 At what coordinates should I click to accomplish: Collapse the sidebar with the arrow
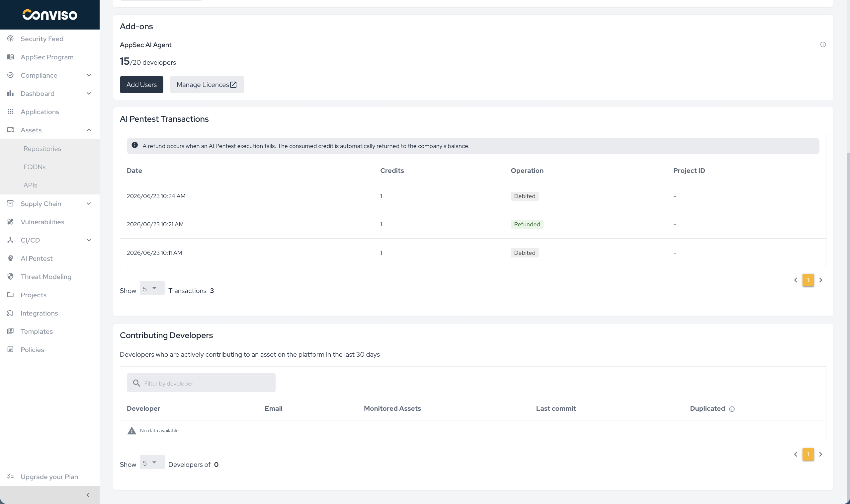(88, 495)
